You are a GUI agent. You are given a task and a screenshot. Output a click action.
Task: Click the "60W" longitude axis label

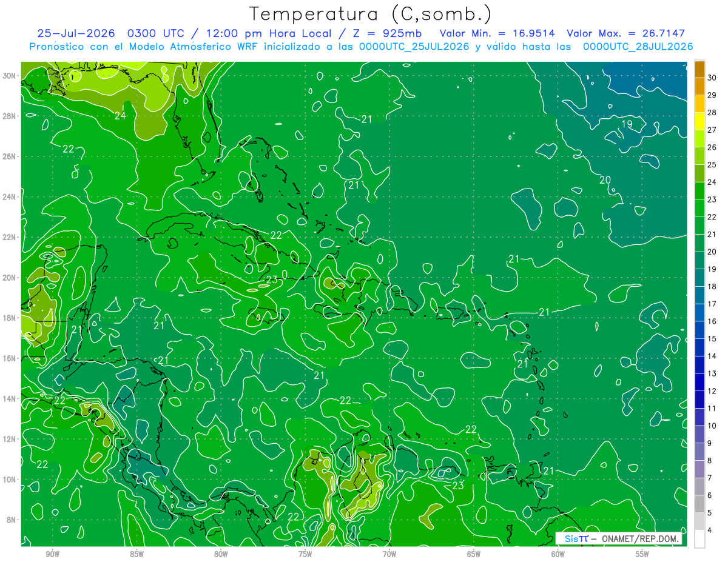[558, 554]
